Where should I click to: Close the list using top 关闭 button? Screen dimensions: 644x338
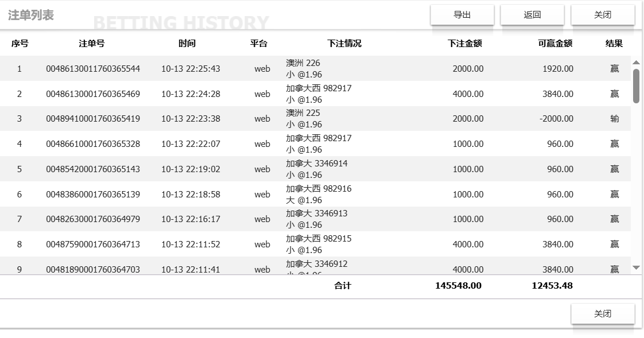coord(603,15)
